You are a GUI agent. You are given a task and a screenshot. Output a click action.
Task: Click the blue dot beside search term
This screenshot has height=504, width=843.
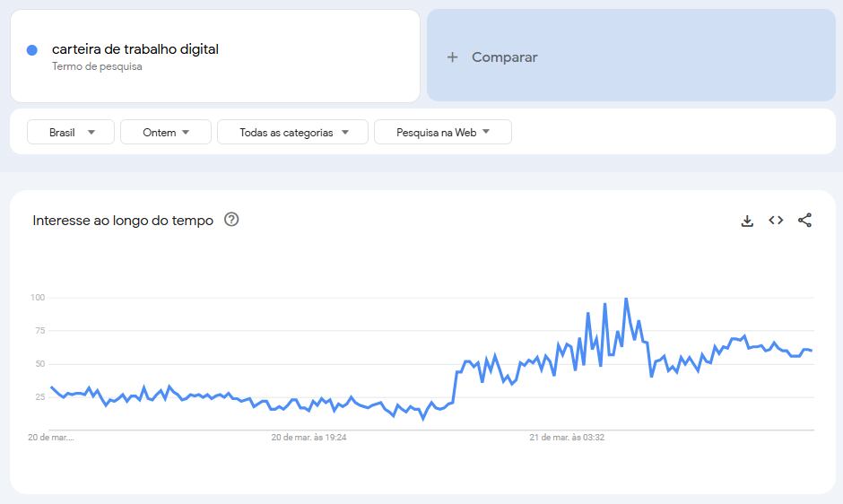(32, 50)
